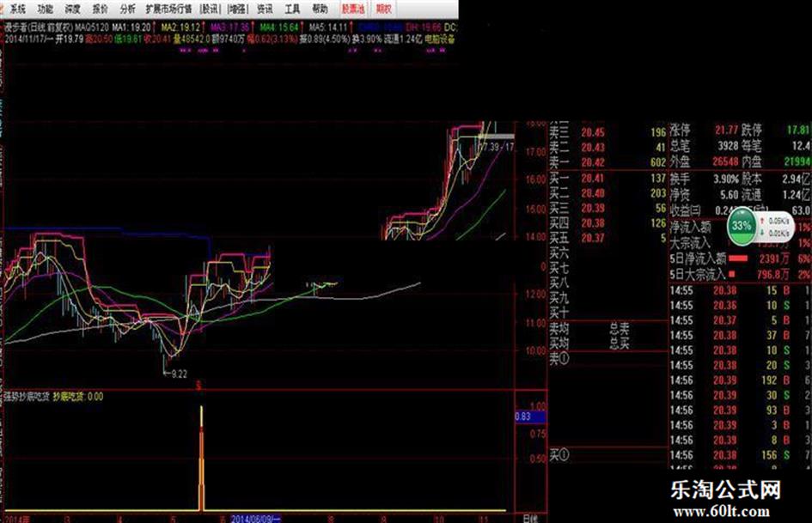Click the 5日大宗流入 small red bar

732,274
